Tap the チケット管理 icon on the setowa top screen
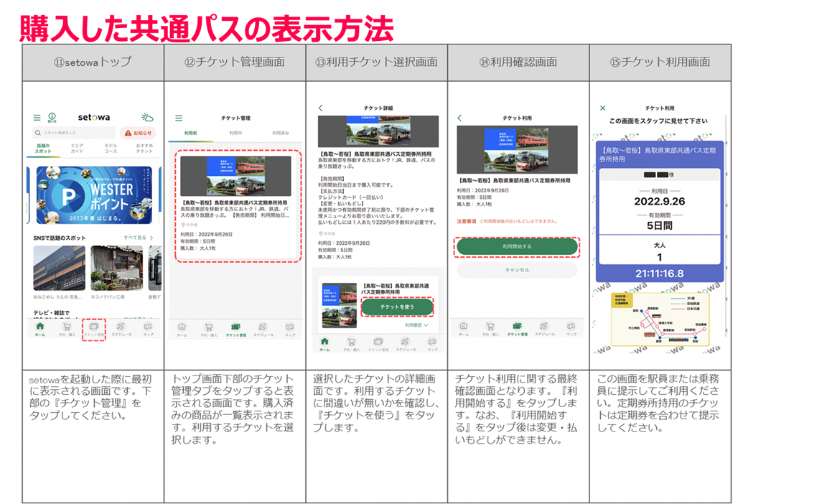 94,330
